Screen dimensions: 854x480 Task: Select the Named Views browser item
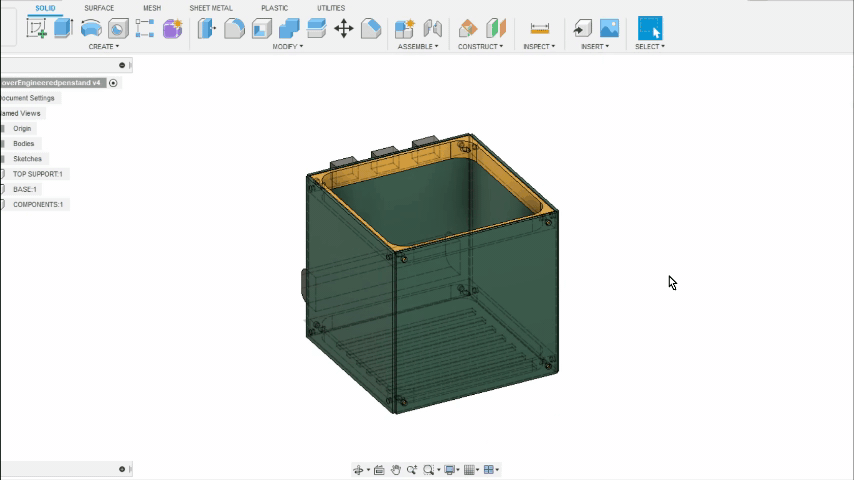pyautogui.click(x=21, y=113)
